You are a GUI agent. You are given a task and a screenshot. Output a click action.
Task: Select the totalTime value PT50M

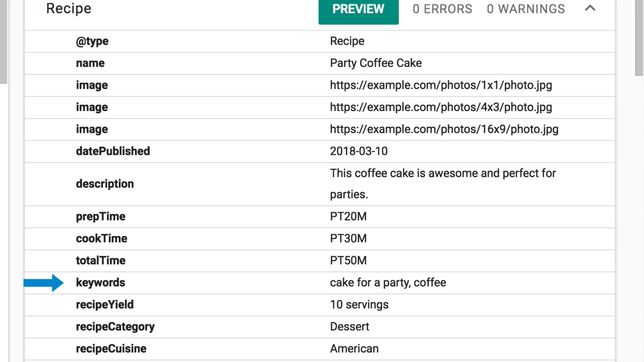click(x=348, y=260)
